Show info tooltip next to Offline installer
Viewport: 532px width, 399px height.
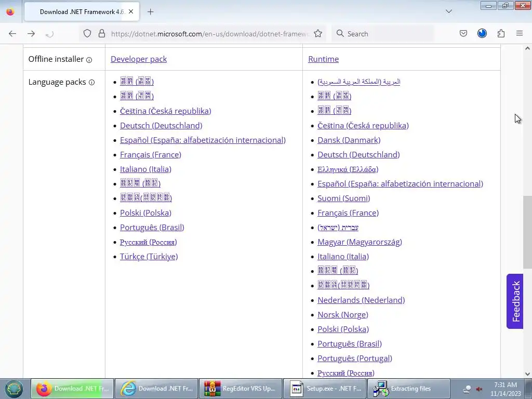(x=89, y=60)
